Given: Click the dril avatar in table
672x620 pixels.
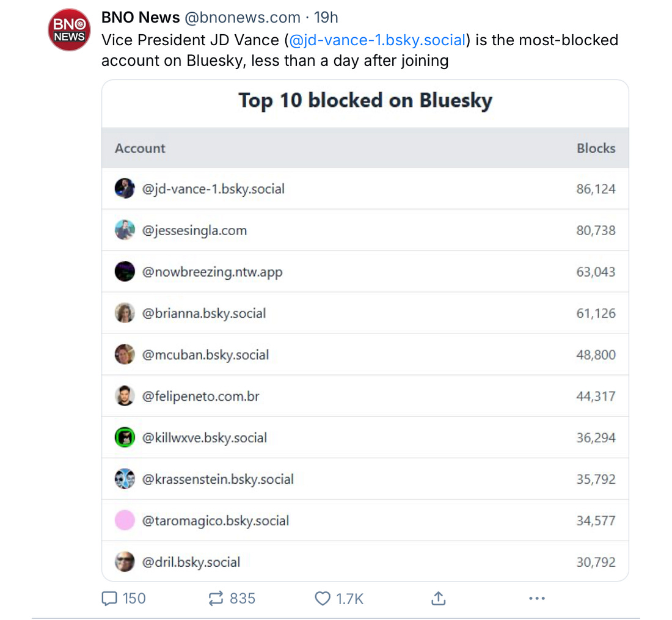Looking at the screenshot, I should [x=125, y=562].
